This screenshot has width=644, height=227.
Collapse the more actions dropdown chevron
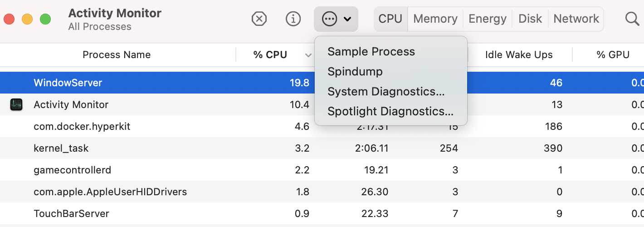[347, 19]
